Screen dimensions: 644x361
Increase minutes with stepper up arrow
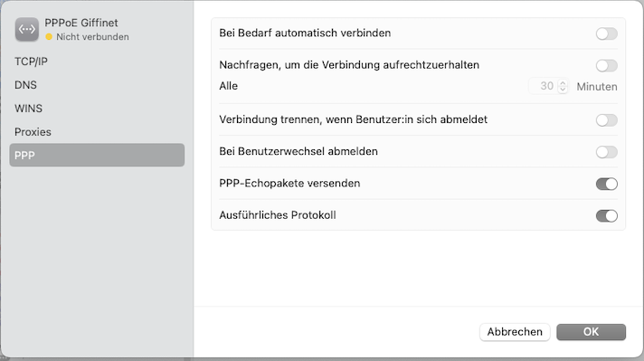563,83
